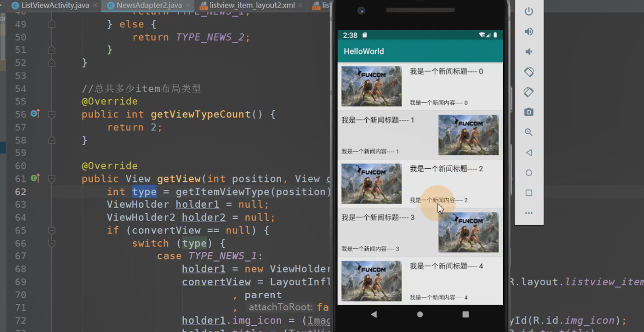Tap the phone's on-screen recents square button
Viewport: 644px width, 332px height.
coord(466,314)
